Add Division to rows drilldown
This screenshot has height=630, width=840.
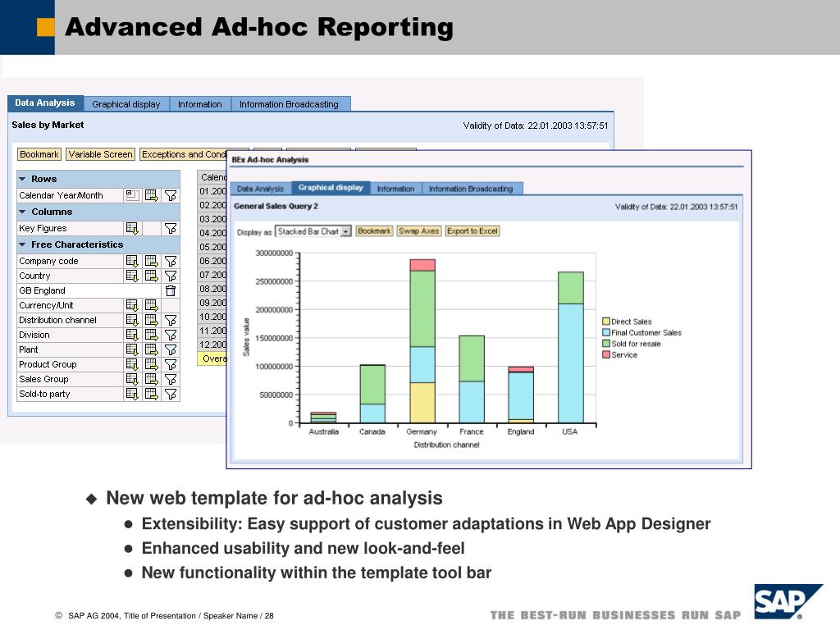[x=132, y=335]
